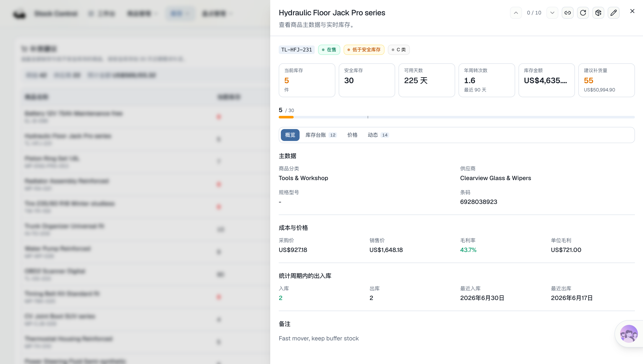Viewport: 643px width, 364px height.
Task: Click sale price US$1,648.18
Action: 386,250
